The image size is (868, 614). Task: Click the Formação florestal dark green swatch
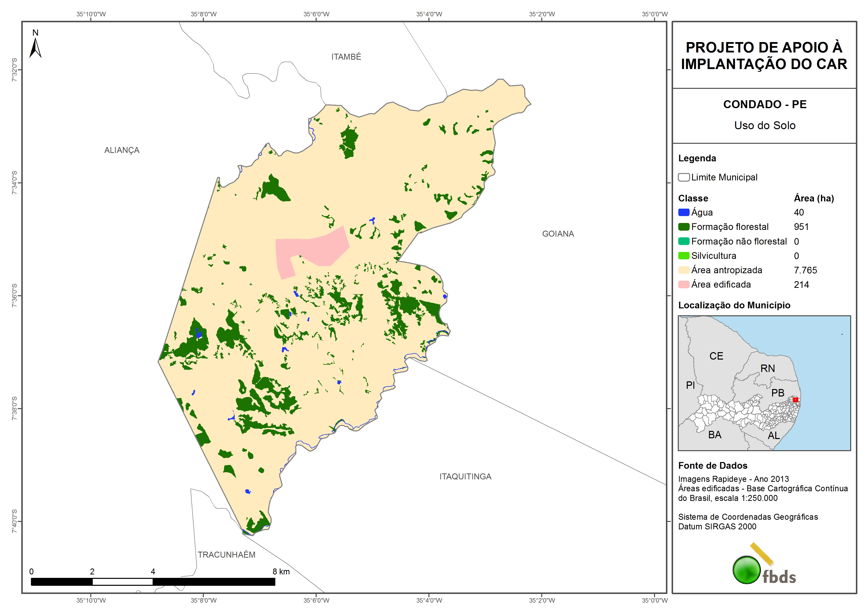(x=683, y=227)
